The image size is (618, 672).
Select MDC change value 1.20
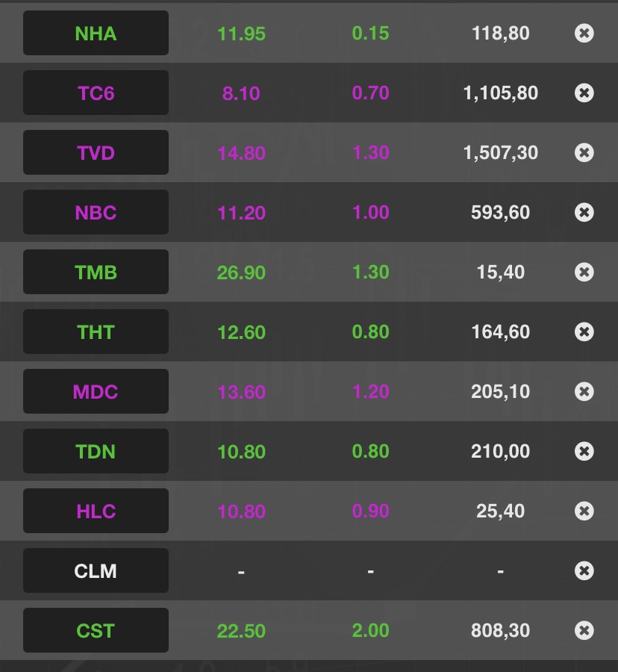371,392
